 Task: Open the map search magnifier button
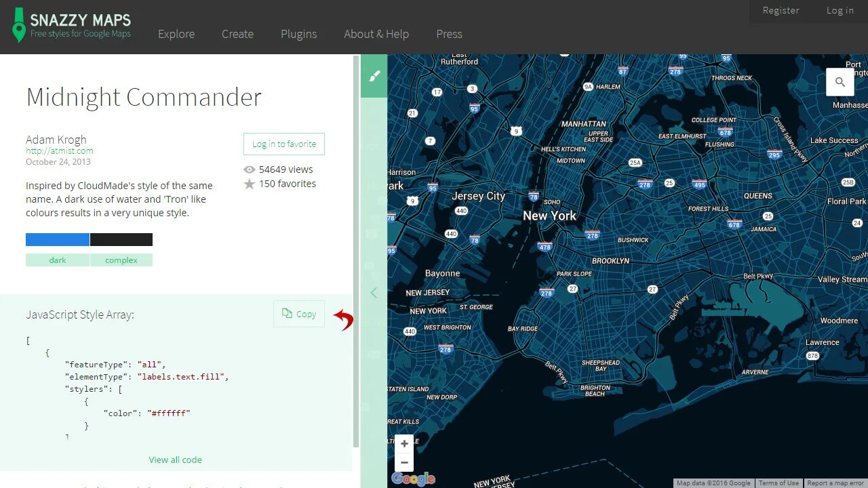coord(840,82)
